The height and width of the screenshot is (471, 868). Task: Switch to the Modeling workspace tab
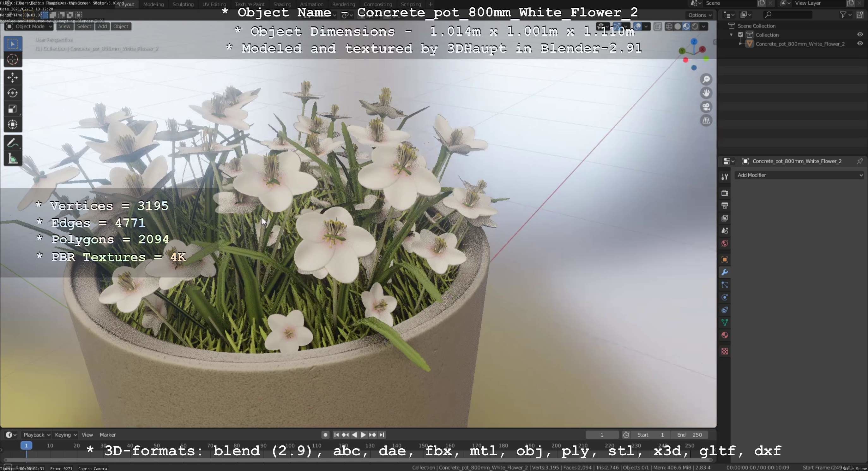coord(153,4)
